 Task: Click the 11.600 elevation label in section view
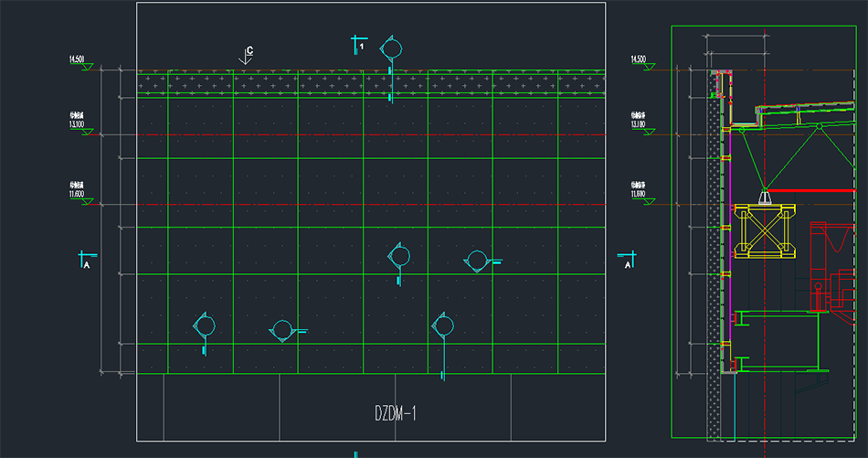(638, 194)
